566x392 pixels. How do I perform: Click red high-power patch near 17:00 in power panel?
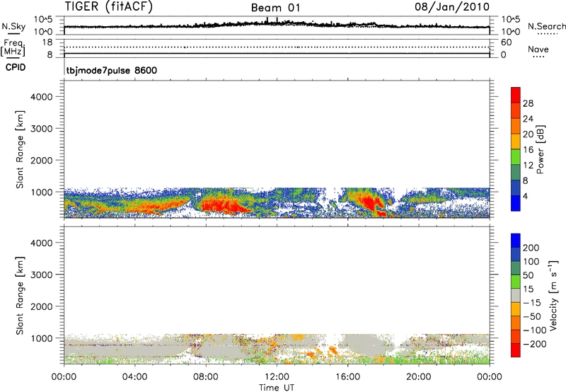369,202
